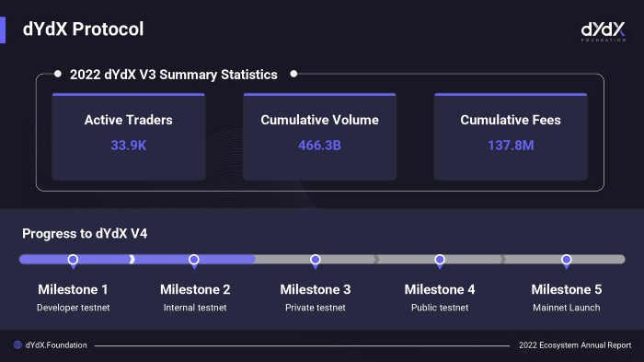Click the Mainnet Launch label

coord(567,308)
